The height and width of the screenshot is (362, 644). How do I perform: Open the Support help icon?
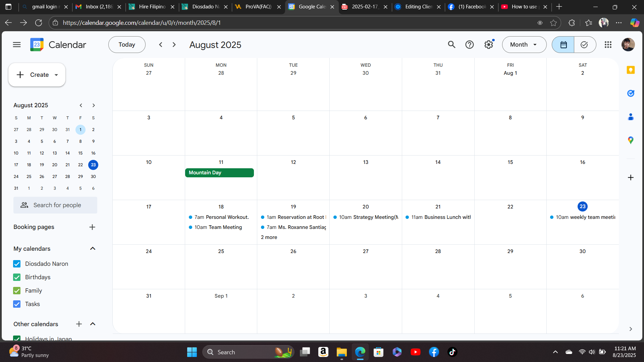click(x=469, y=45)
